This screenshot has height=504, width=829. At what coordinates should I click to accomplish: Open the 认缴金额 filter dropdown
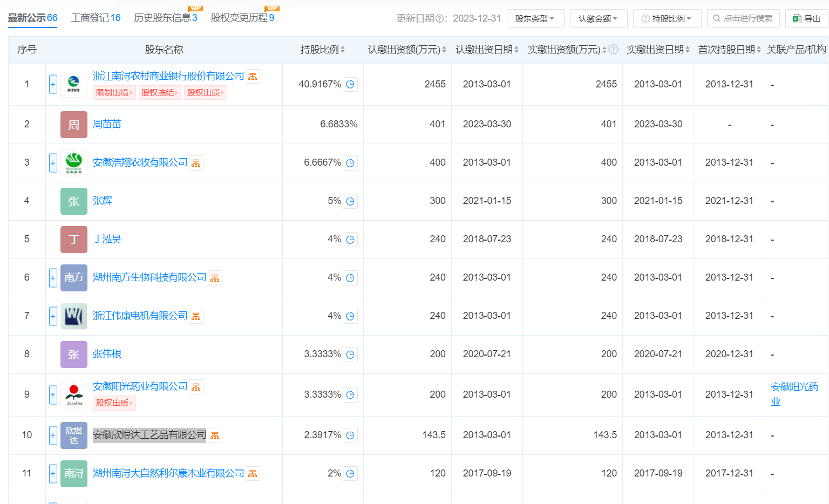coord(599,19)
